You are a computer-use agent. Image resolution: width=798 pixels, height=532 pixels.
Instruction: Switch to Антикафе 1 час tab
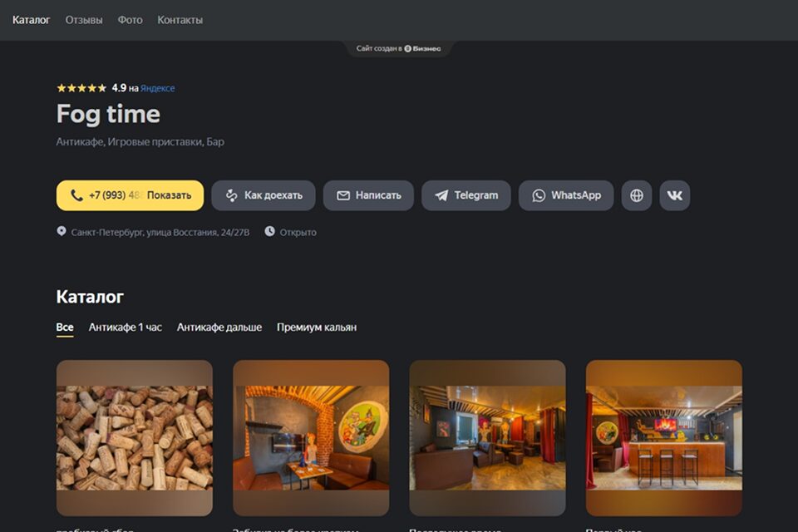126,328
